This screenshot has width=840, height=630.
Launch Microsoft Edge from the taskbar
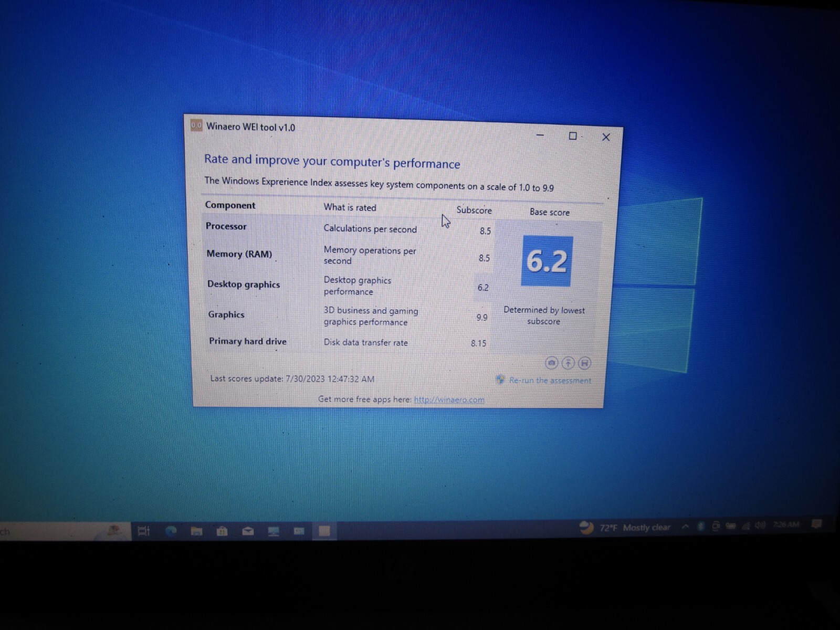point(171,531)
